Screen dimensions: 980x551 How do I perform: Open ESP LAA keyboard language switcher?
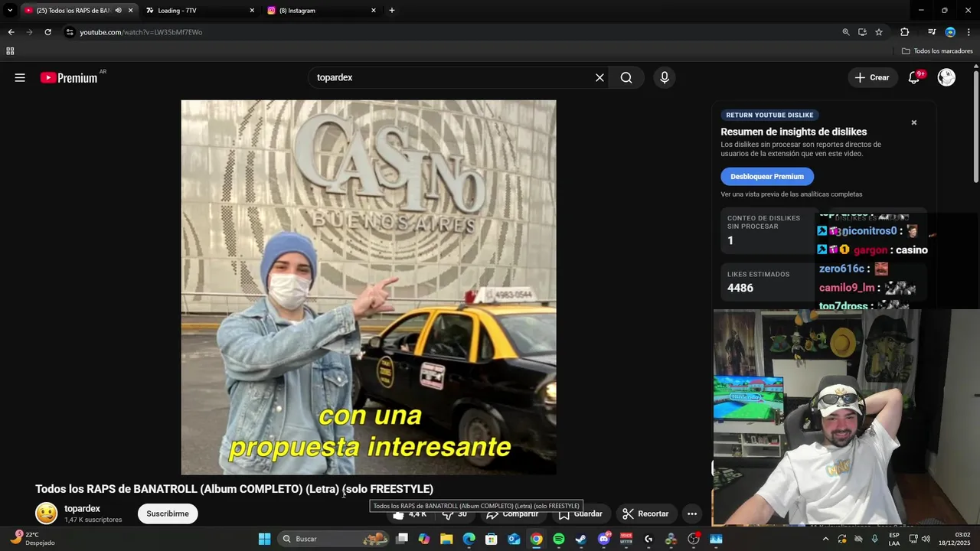pos(894,539)
